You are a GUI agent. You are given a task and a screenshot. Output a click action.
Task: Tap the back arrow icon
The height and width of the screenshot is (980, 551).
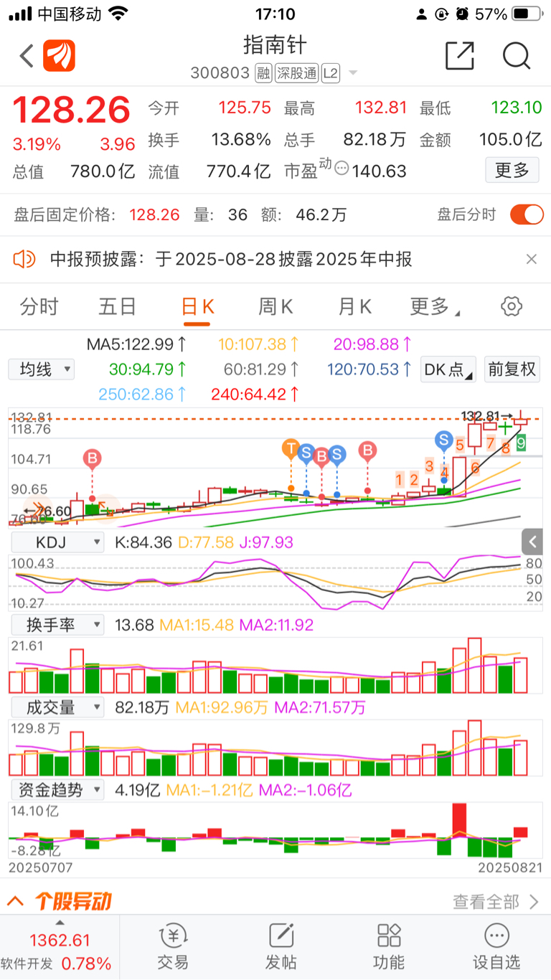pyautogui.click(x=27, y=55)
